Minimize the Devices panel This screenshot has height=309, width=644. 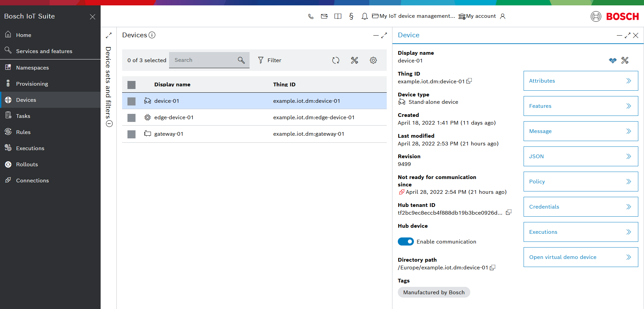point(376,35)
